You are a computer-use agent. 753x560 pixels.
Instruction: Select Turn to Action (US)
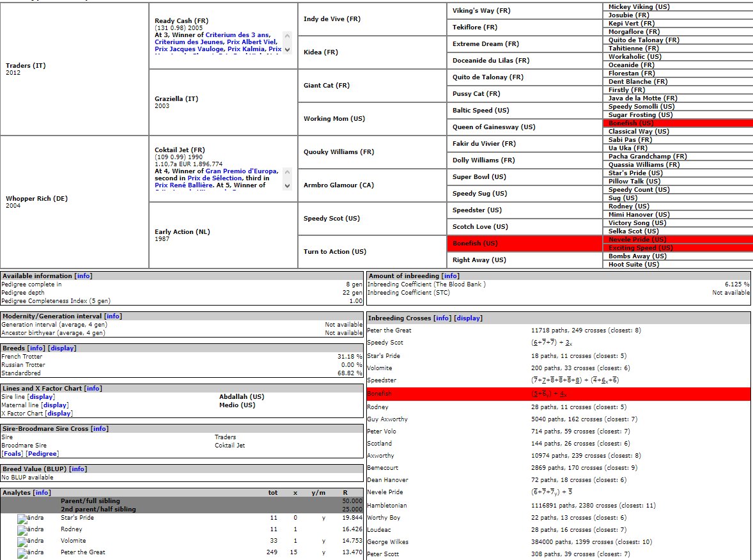335,252
